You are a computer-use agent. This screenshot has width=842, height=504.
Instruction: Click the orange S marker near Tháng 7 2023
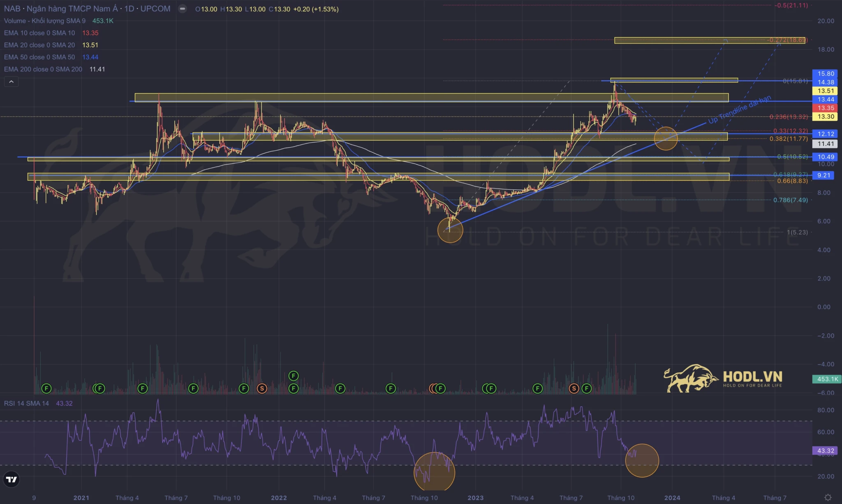(574, 388)
